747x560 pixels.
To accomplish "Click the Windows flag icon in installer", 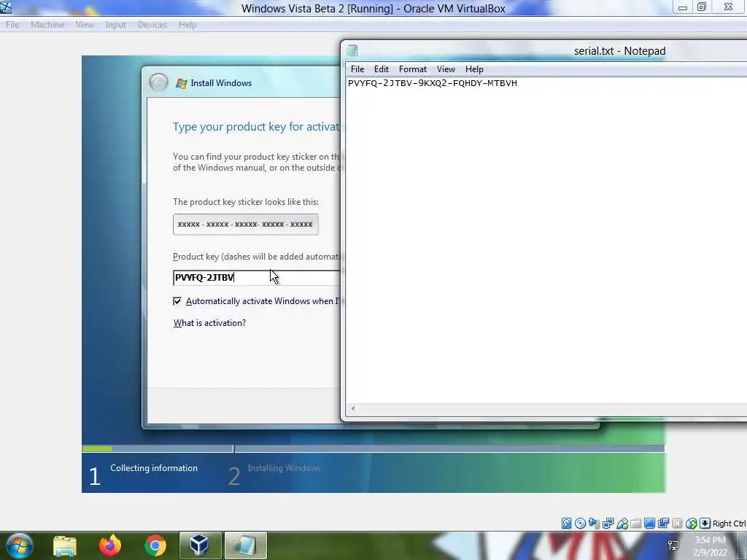I will pos(182,83).
